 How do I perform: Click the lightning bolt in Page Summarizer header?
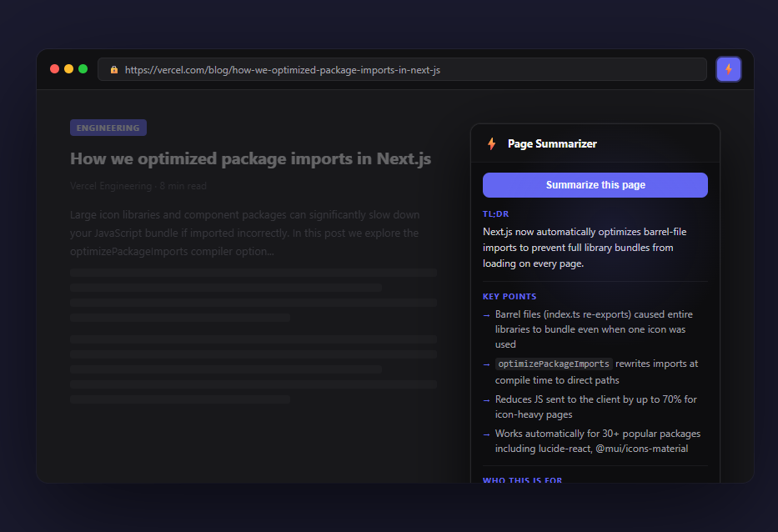[x=491, y=143]
